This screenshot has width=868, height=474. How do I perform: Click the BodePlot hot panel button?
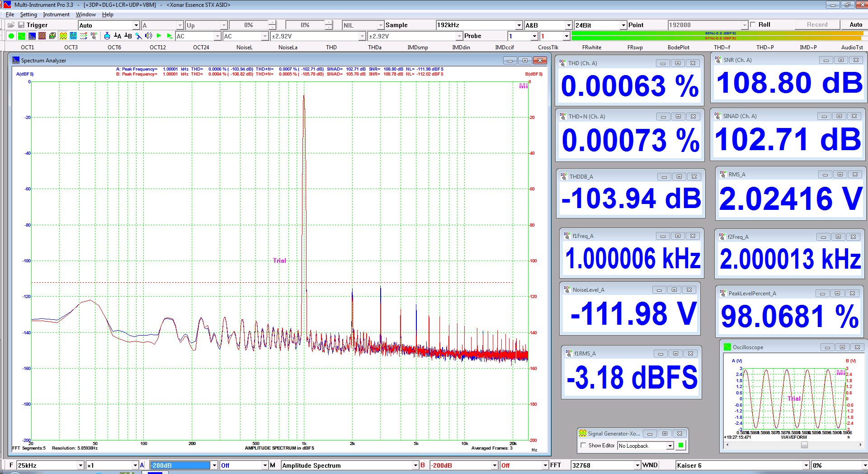tap(679, 47)
